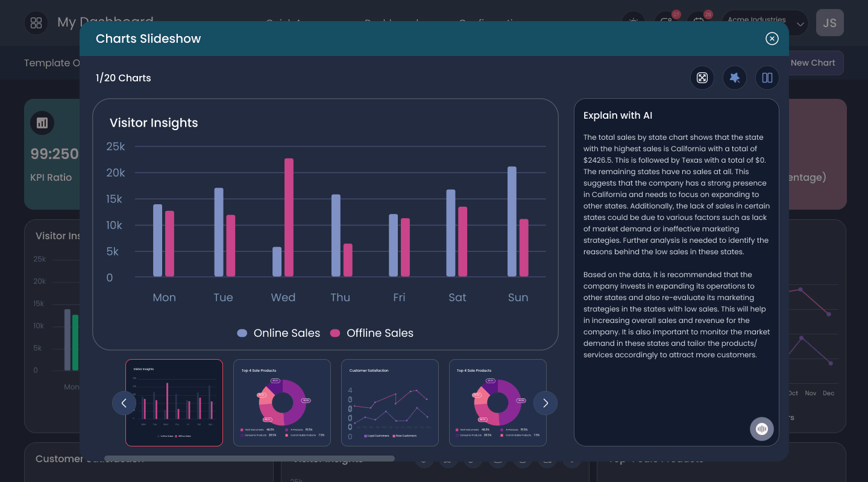Expand the Acme Industries dropdown
The image size is (868, 482).
click(x=765, y=23)
